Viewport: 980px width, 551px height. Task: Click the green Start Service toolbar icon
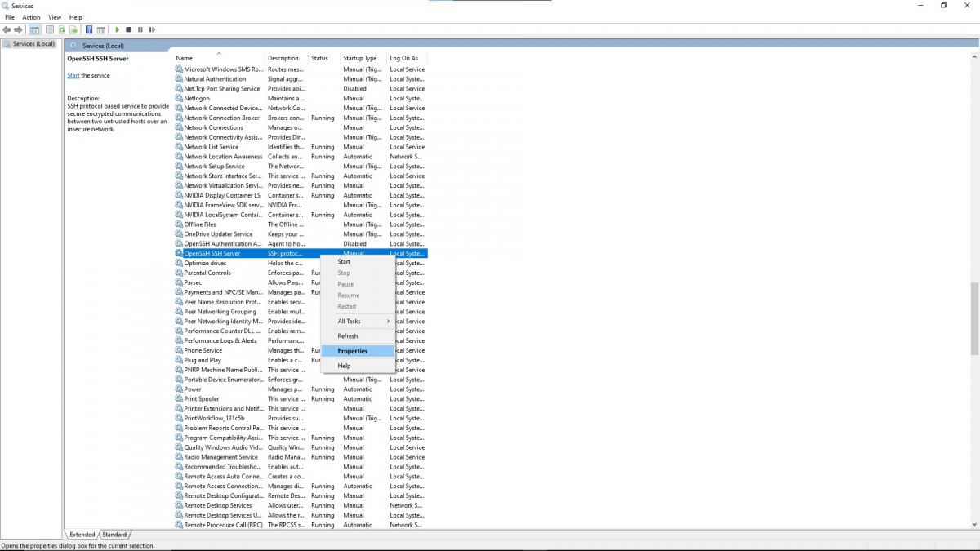(x=118, y=30)
